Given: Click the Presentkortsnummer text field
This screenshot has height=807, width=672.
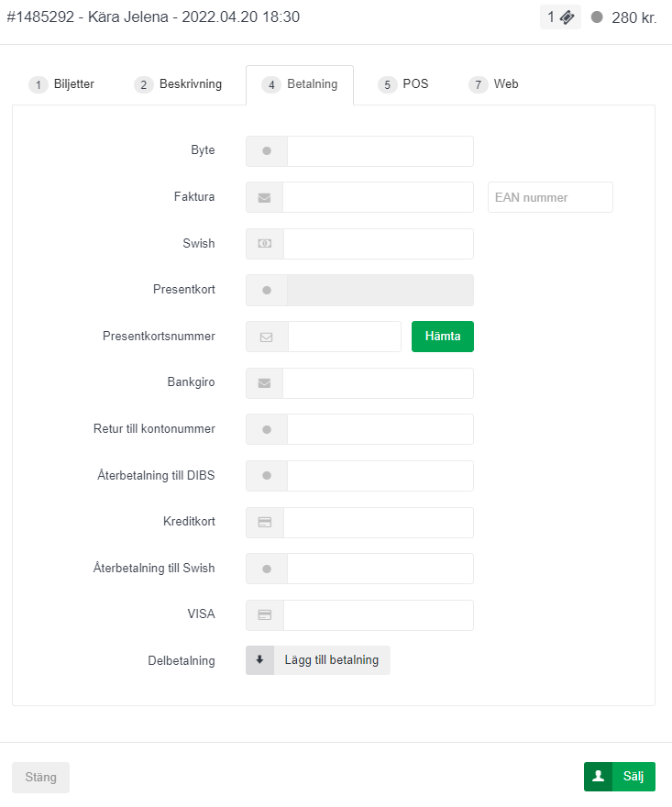Looking at the screenshot, I should (x=345, y=337).
